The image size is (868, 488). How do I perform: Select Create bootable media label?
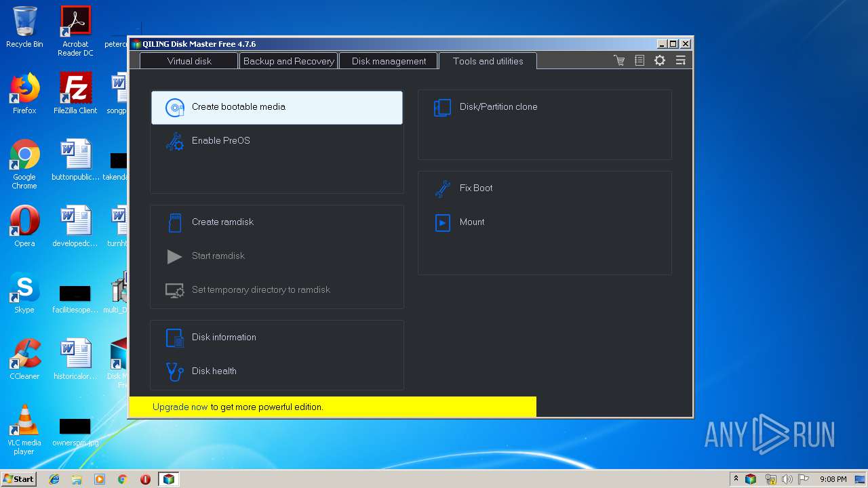tap(239, 106)
